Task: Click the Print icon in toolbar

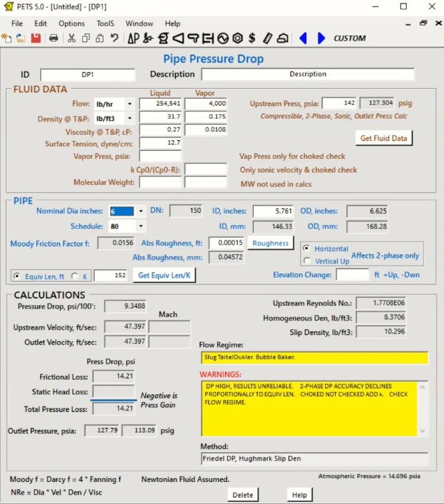Action: pyautogui.click(x=53, y=38)
